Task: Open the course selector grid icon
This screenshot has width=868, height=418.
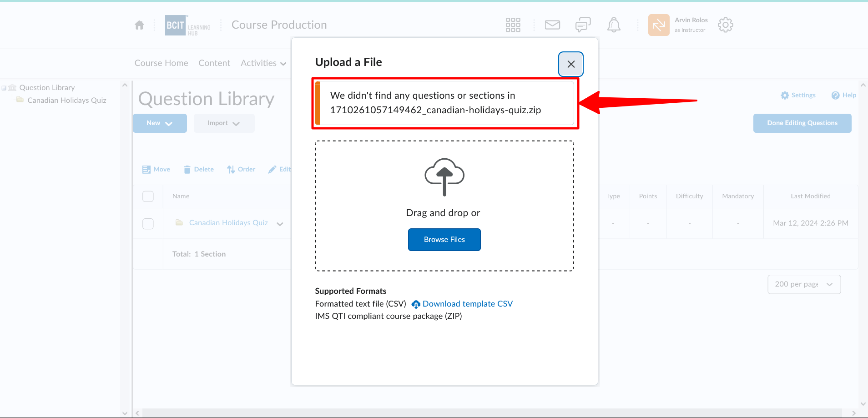Action: (x=513, y=25)
